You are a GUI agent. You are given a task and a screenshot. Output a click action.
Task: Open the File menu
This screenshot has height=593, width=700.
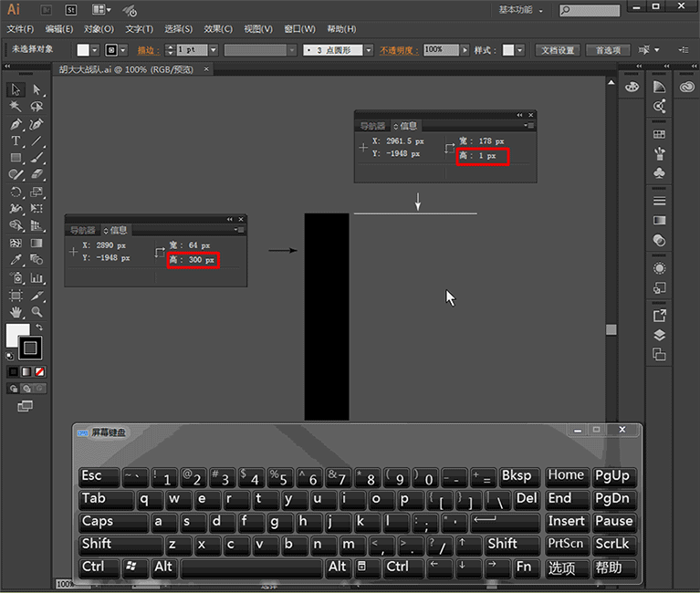pyautogui.click(x=21, y=29)
